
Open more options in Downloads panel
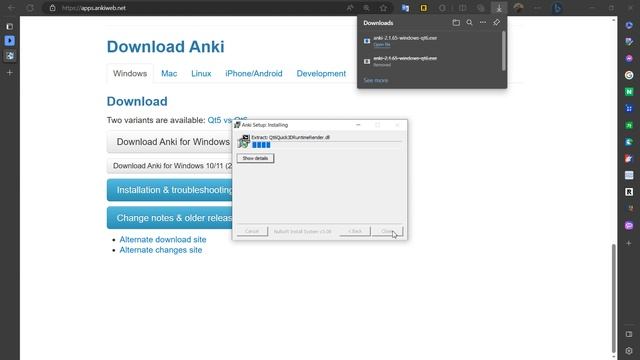pyautogui.click(x=483, y=23)
